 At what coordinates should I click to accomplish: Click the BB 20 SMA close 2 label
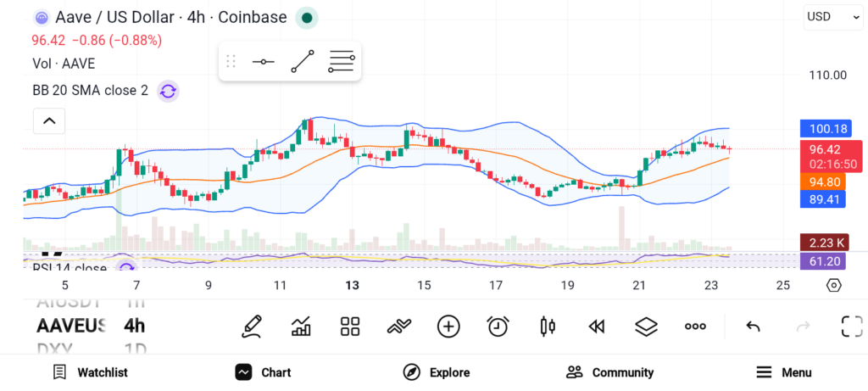click(x=90, y=90)
